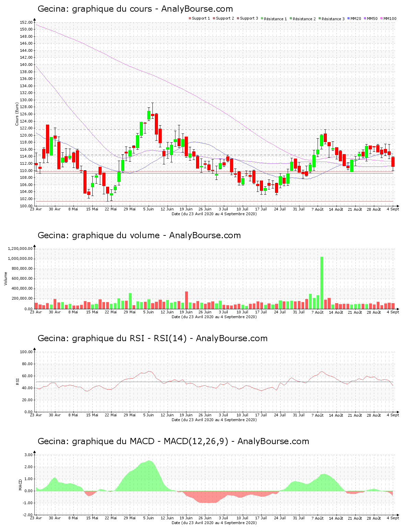The image size is (412, 532).
Task: Click the 'Cours (Euro)' axis label
Action: tap(17, 114)
